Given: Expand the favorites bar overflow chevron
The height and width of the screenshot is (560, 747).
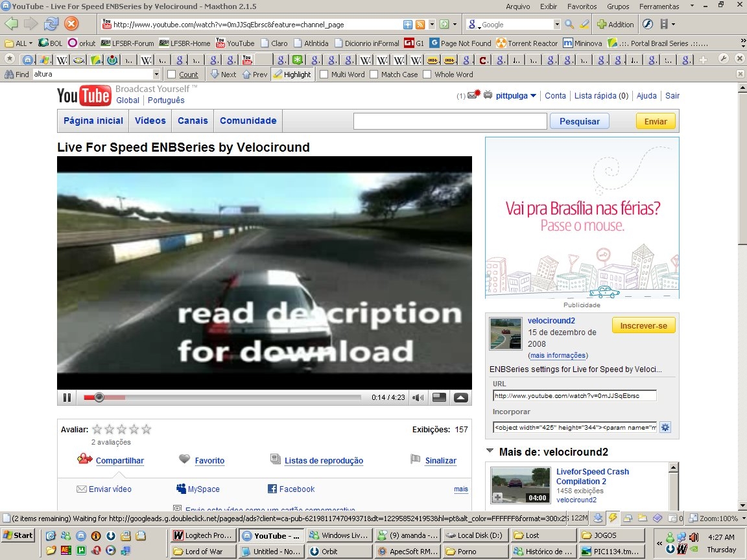Looking at the screenshot, I should coord(742,43).
